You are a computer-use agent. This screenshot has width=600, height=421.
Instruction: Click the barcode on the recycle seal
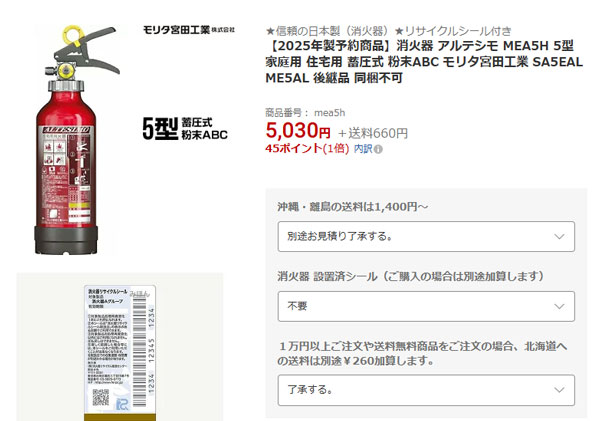[x=140, y=346]
